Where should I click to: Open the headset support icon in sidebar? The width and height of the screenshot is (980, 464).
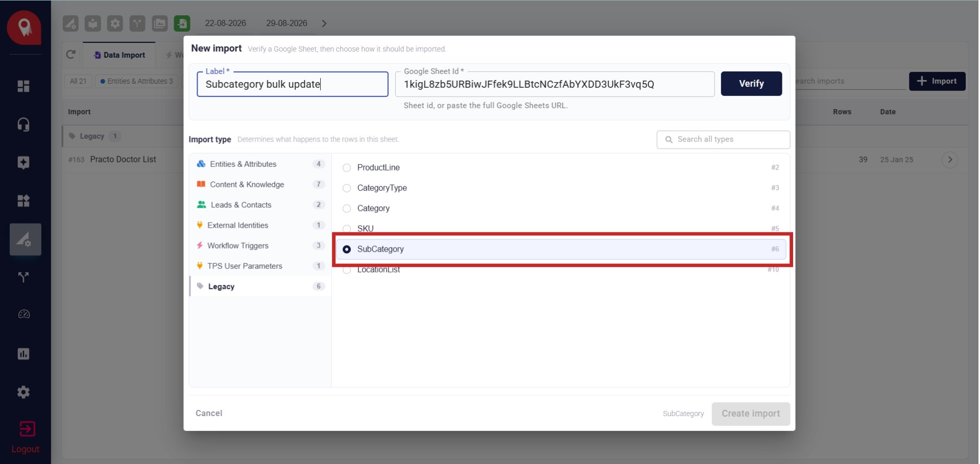(x=23, y=125)
